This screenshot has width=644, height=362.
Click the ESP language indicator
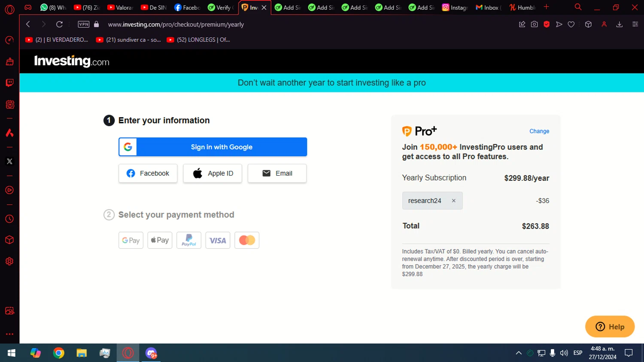click(578, 353)
